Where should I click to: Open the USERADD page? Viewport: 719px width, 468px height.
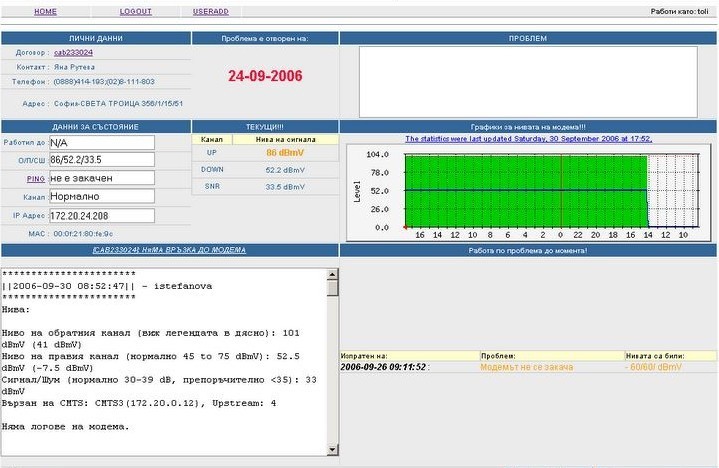click(x=209, y=11)
